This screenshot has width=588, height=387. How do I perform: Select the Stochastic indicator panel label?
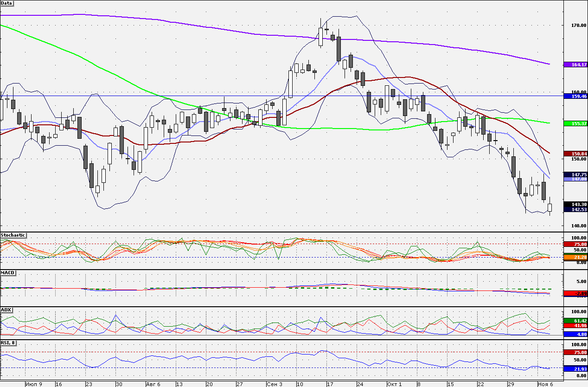pyautogui.click(x=13, y=235)
